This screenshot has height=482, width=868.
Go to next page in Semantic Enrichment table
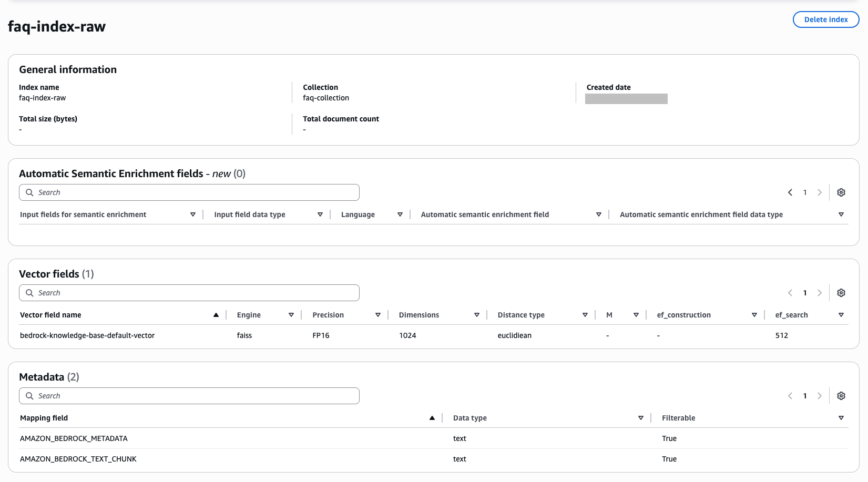coord(820,192)
